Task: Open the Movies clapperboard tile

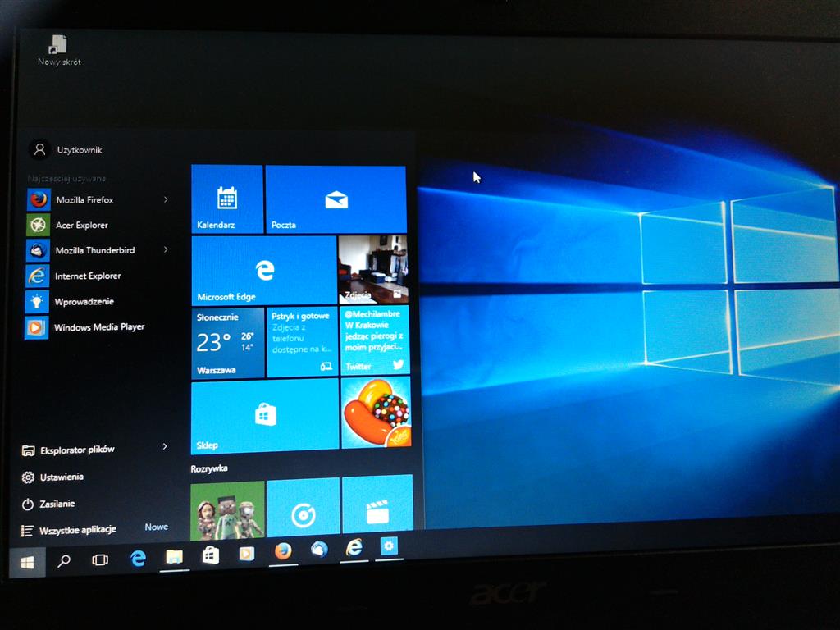Action: 377,503
